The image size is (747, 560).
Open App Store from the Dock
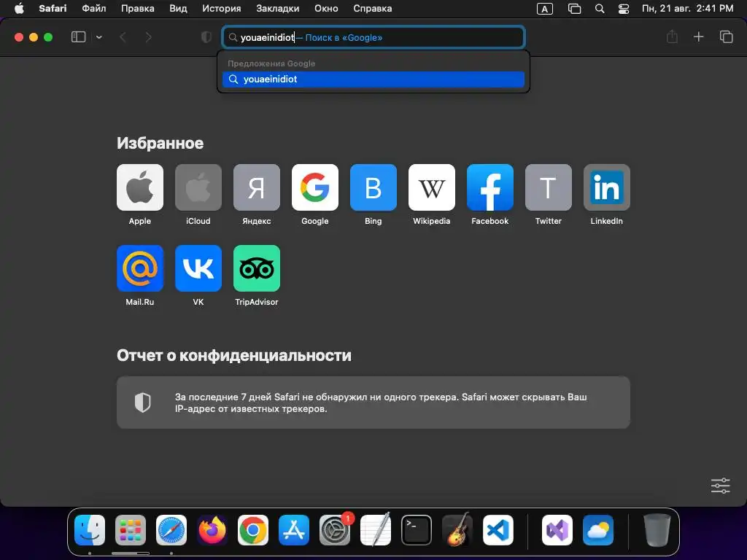294,530
